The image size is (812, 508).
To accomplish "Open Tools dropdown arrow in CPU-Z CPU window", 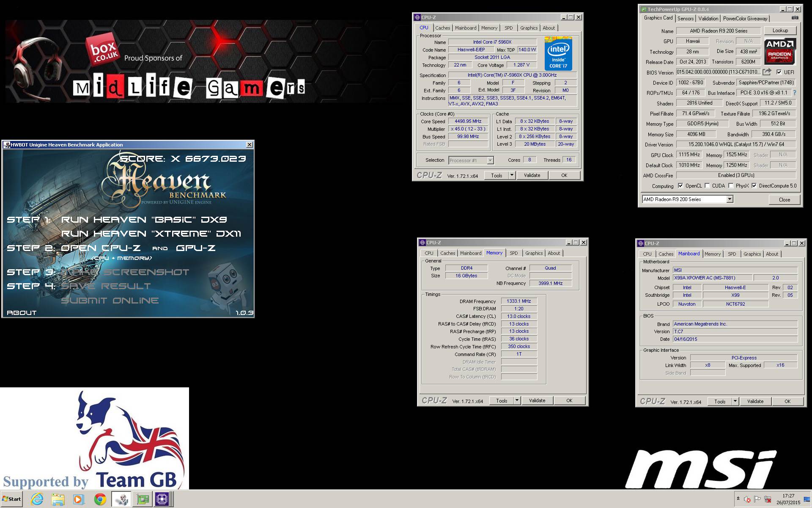I will tap(512, 175).
